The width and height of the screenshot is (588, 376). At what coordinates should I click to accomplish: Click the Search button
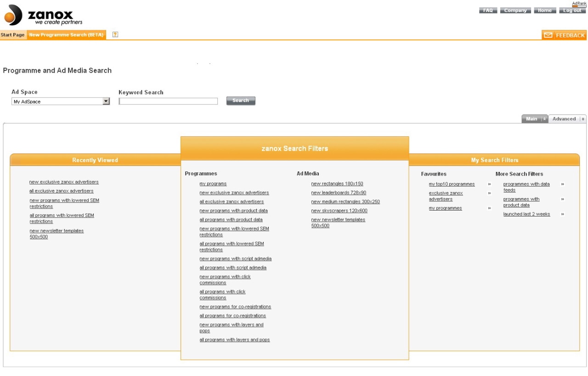[241, 101]
